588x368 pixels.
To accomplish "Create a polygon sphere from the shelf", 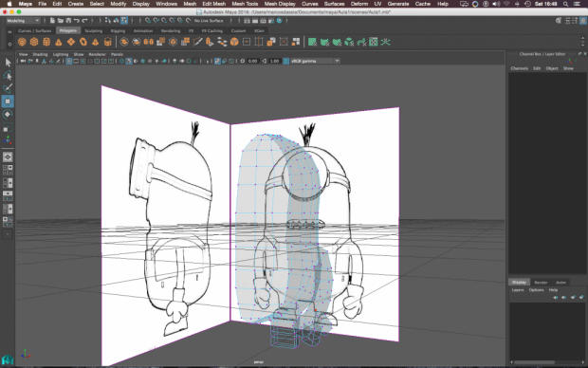I will coord(22,42).
